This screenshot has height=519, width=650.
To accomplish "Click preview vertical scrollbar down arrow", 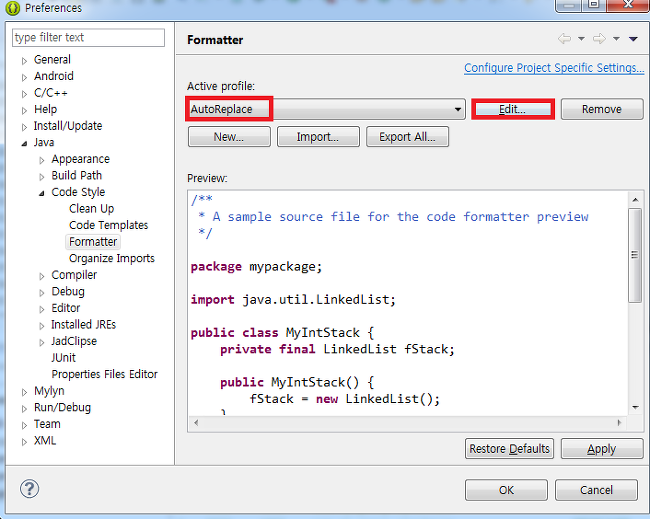I will tap(635, 407).
